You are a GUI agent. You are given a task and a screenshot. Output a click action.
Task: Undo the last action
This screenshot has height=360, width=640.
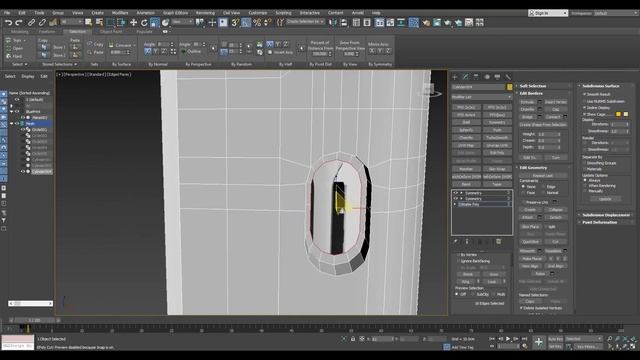(8, 22)
